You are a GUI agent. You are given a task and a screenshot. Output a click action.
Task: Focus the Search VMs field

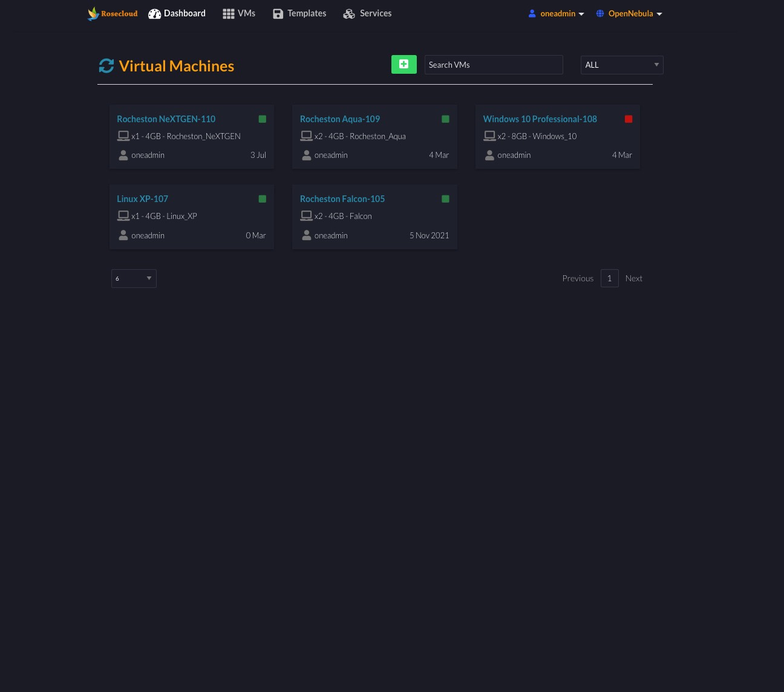point(494,65)
